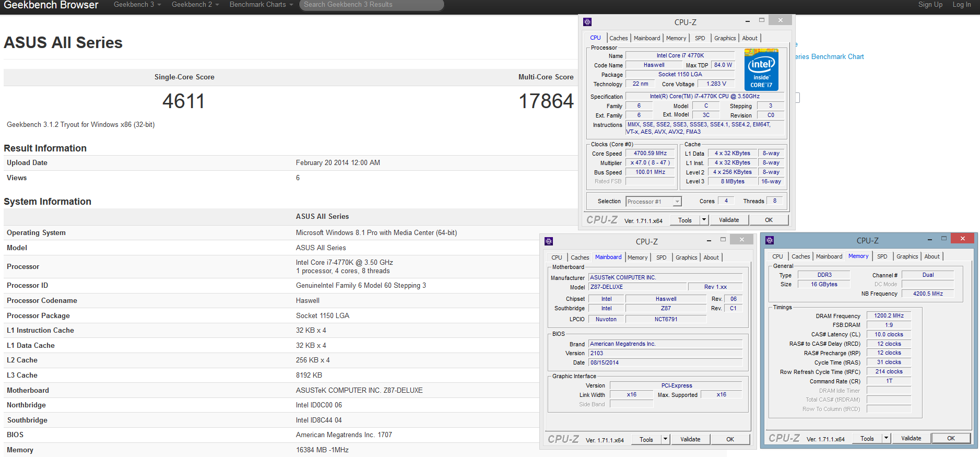Select CPU tab in Mainboard window
The image size is (980, 457).
pos(557,257)
